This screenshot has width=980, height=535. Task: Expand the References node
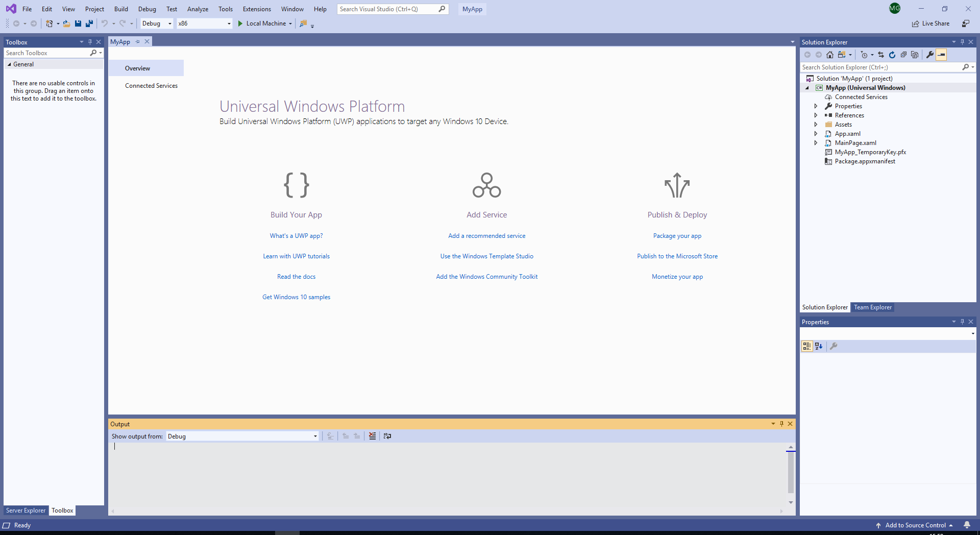click(816, 115)
